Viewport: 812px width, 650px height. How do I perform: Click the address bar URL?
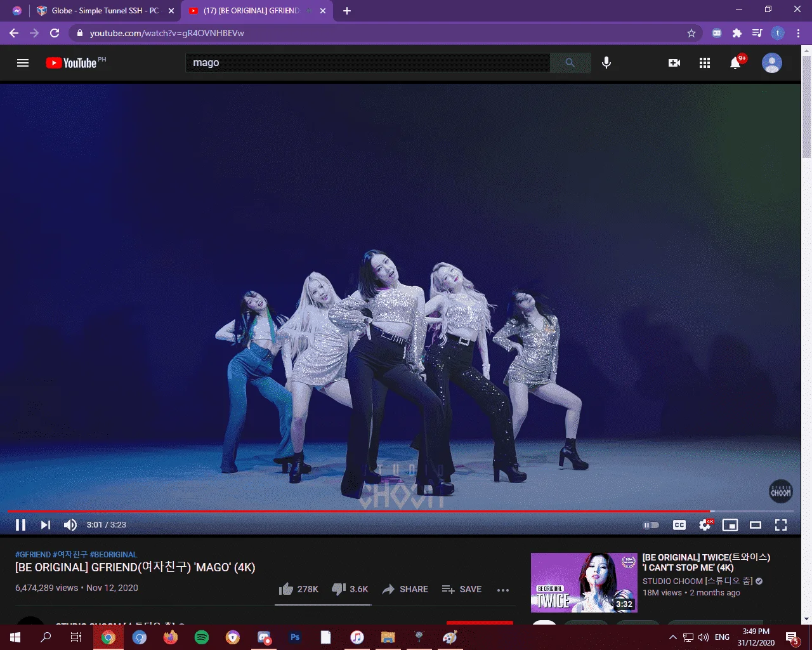pos(167,33)
